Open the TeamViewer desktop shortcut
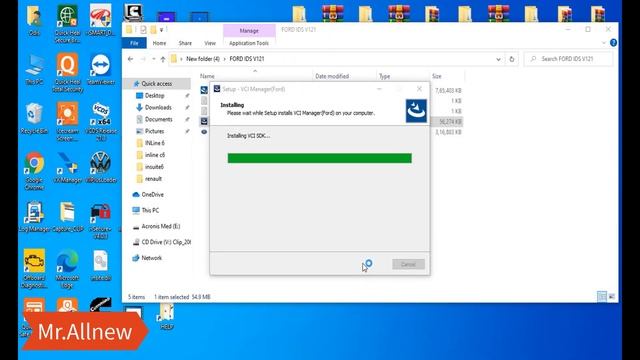The height and width of the screenshot is (360, 640). [100, 69]
